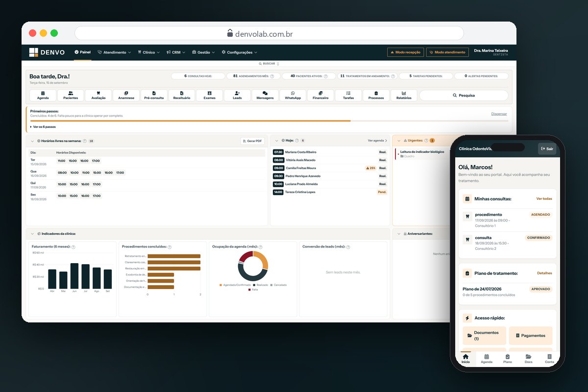
Task: Open the Atendimento dropdown menu
Action: [x=114, y=52]
